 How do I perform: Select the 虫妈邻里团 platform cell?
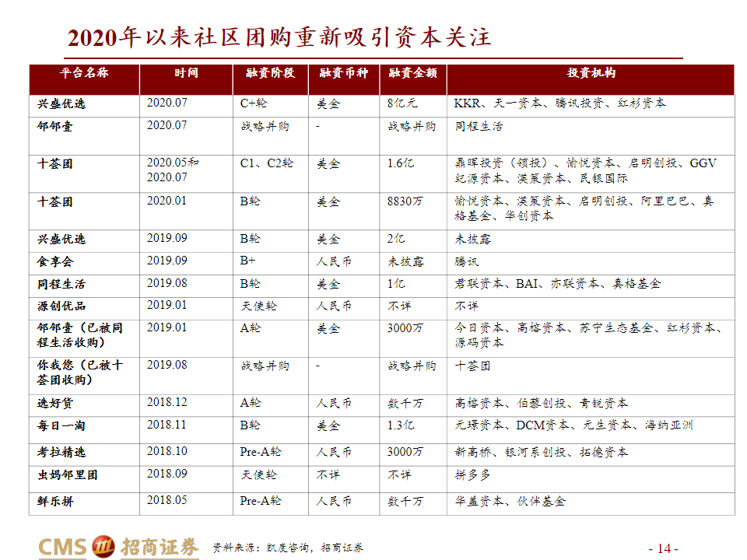(x=68, y=474)
